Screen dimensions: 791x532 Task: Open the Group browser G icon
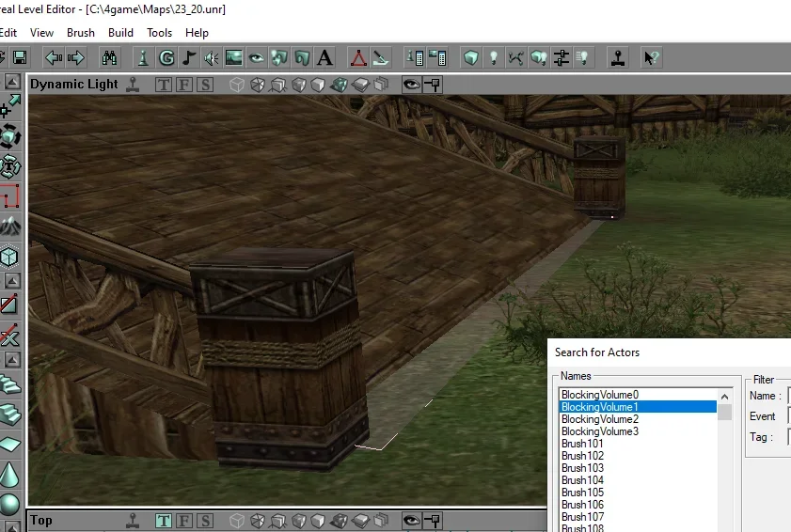coord(166,57)
